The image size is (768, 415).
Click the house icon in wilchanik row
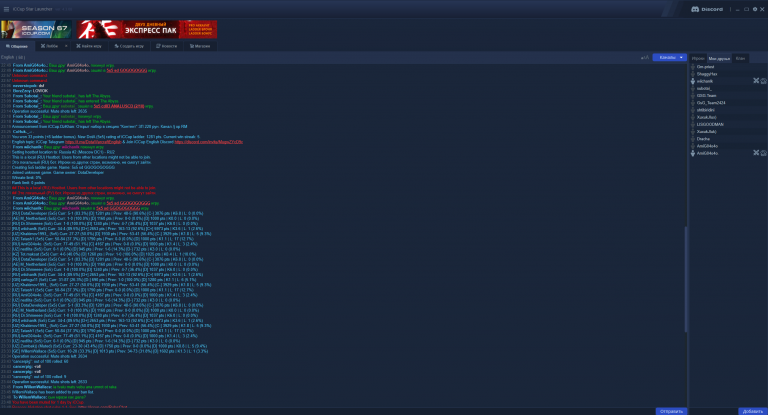coord(764,81)
